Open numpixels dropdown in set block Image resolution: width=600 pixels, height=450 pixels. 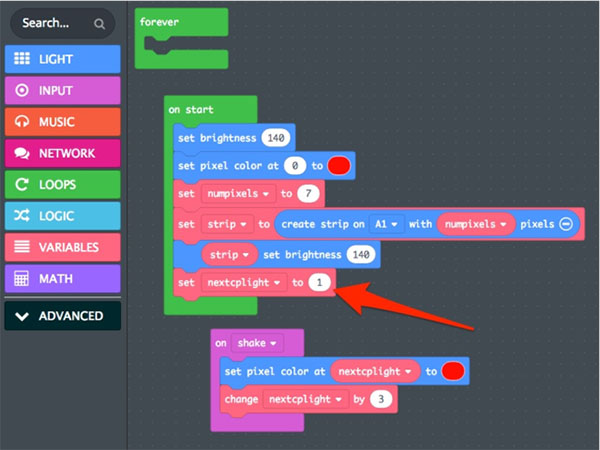click(237, 194)
